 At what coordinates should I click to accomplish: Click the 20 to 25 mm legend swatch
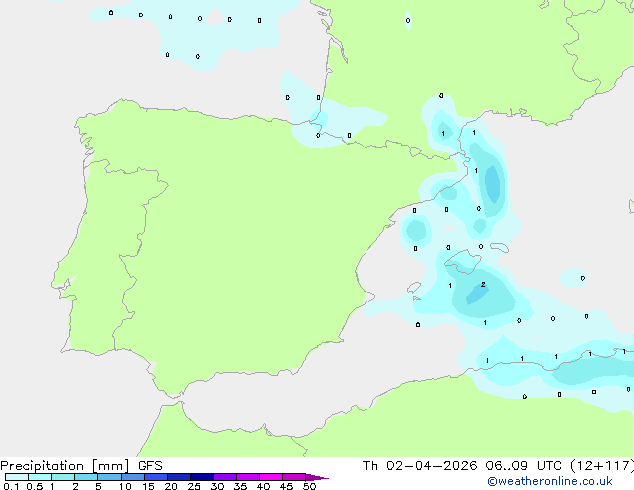click(179, 477)
